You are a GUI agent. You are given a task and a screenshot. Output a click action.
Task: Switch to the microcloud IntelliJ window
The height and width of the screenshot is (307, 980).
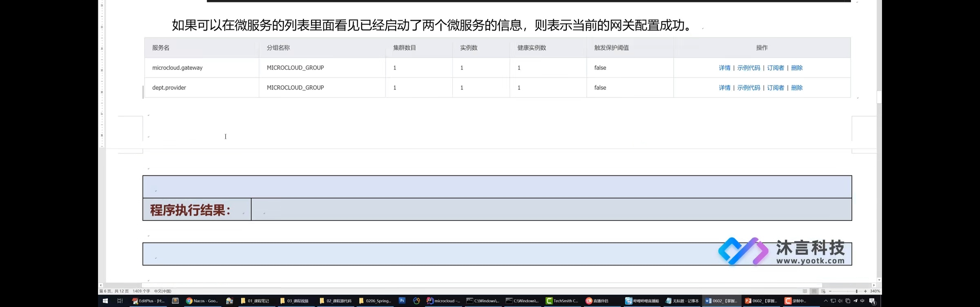tap(443, 301)
